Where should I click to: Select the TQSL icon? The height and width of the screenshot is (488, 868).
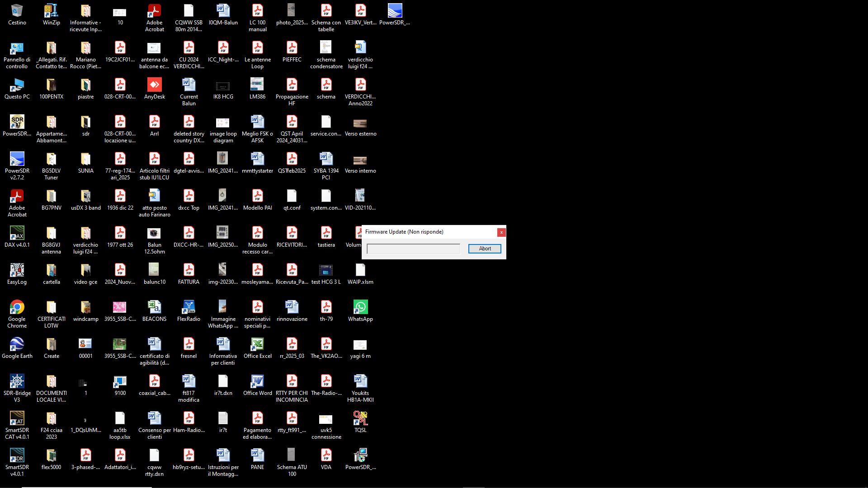360,422
